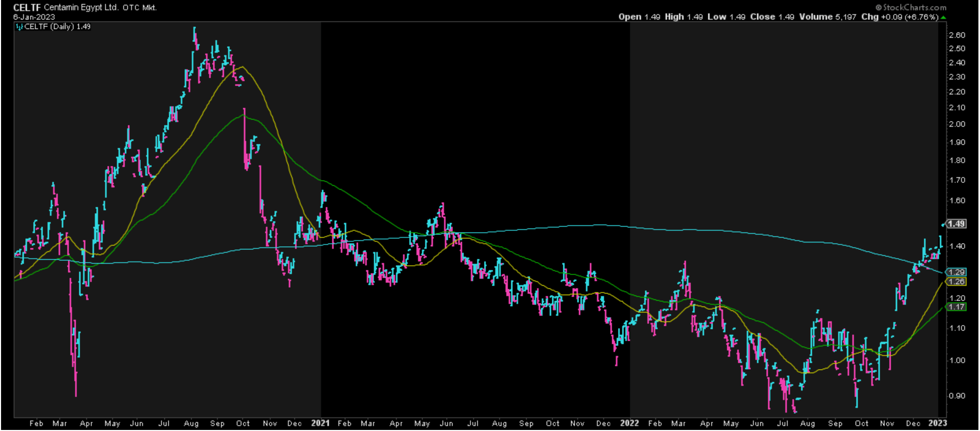
Task: Click the 2.20 price axis label
Action: (957, 91)
